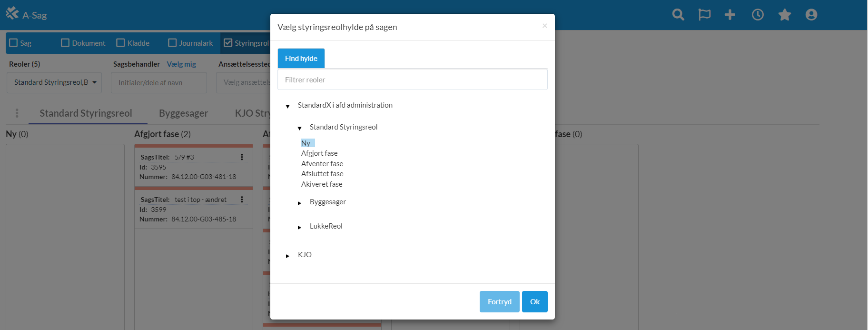The height and width of the screenshot is (330, 868).
Task: Click the A-Sag logo icon
Action: point(12,13)
